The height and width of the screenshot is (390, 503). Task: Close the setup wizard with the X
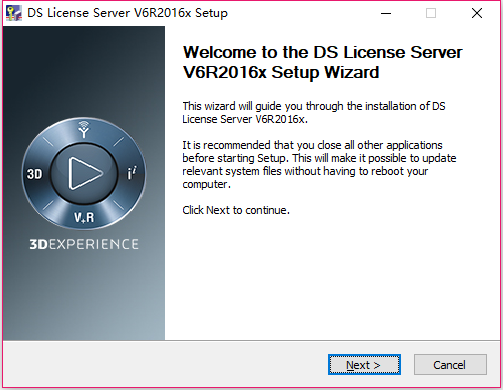click(x=477, y=13)
